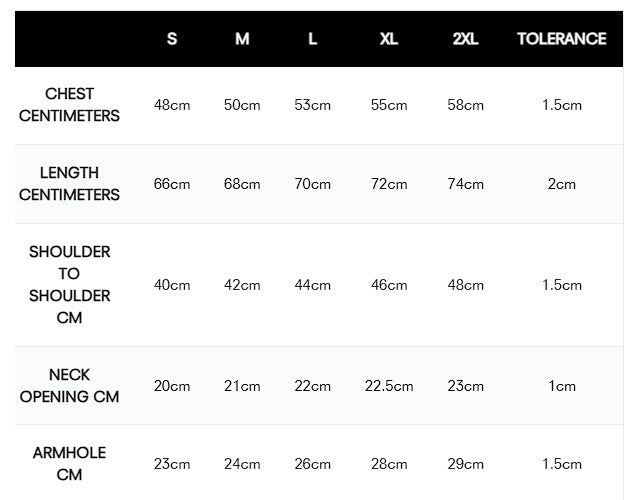Click the LENGTH CENTIMETERS row label
This screenshot has width=632, height=500.
point(70,184)
